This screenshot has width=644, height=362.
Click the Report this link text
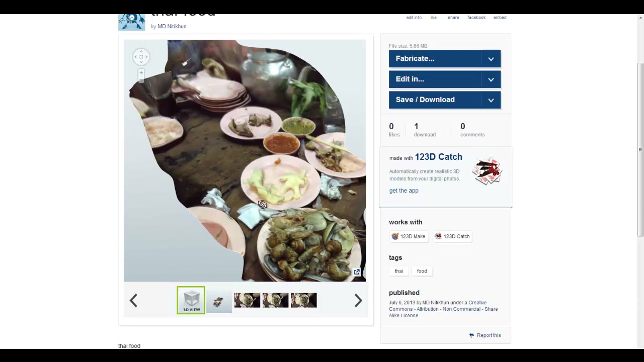[x=489, y=335]
